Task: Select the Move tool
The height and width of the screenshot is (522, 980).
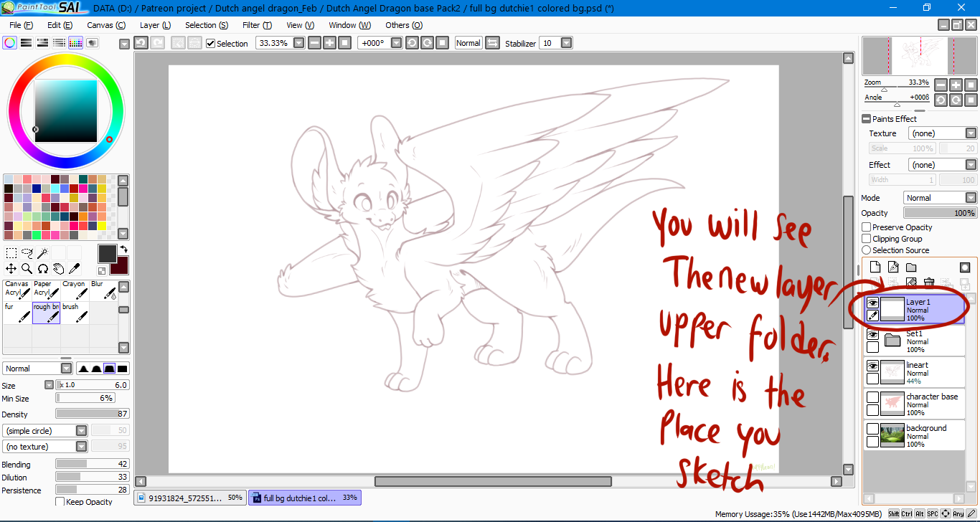Action: (11, 269)
